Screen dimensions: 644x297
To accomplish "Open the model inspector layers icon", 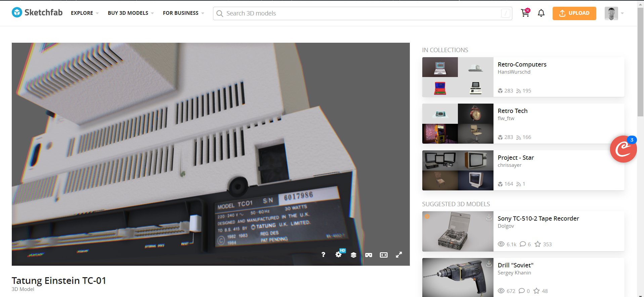I will (x=353, y=255).
